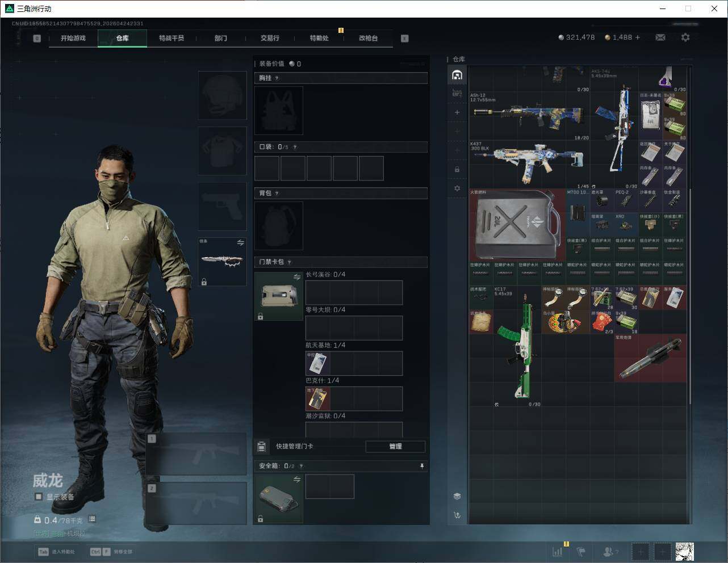Open the second warehouse storage page icon

coord(457,93)
